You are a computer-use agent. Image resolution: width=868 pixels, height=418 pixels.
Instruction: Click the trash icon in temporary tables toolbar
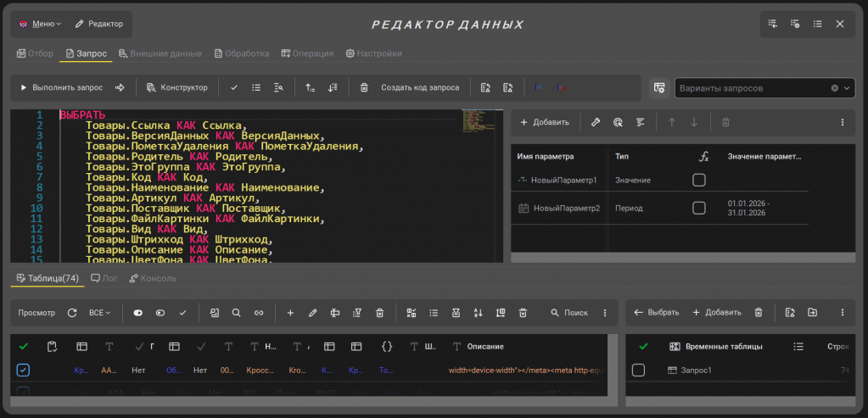(x=759, y=313)
